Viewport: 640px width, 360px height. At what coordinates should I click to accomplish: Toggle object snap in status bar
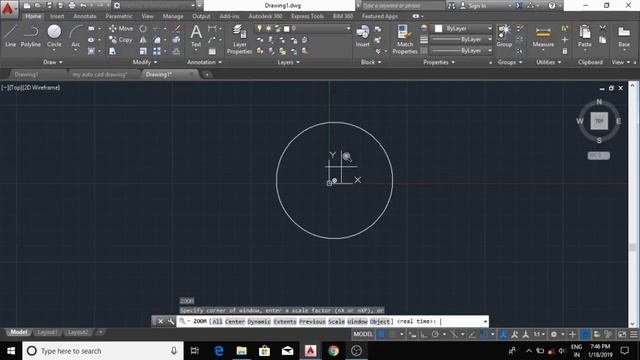click(x=484, y=334)
